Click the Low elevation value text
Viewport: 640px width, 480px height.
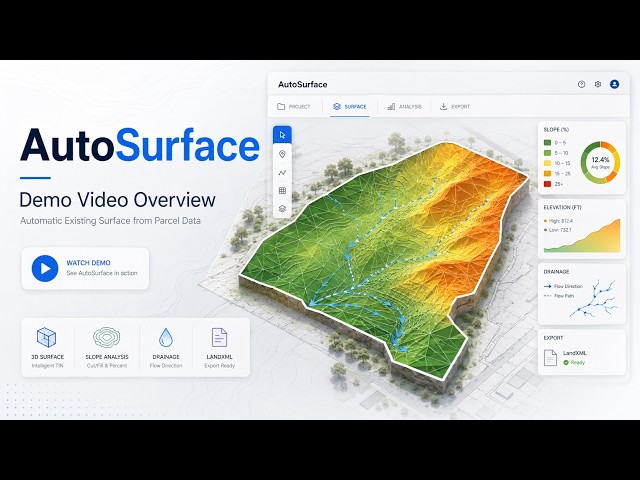[x=560, y=230]
